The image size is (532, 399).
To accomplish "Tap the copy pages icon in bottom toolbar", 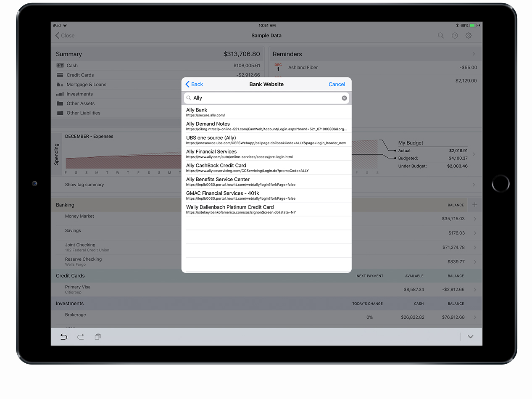I will pos(97,337).
